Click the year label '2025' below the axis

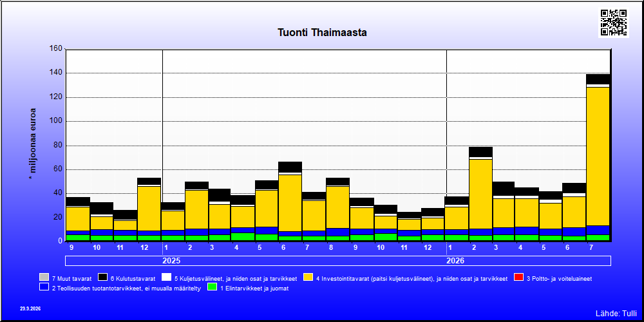(171, 261)
